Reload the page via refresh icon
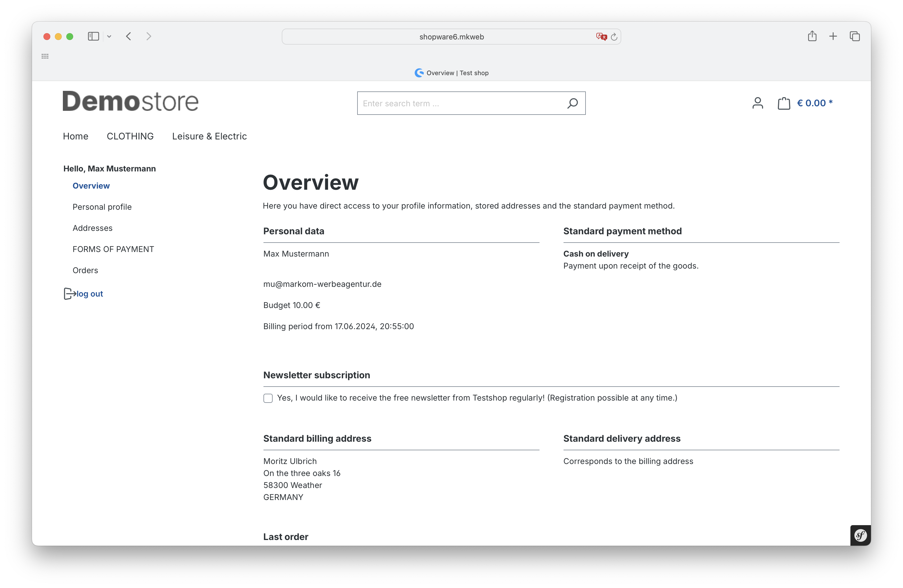The image size is (903, 588). [614, 37]
